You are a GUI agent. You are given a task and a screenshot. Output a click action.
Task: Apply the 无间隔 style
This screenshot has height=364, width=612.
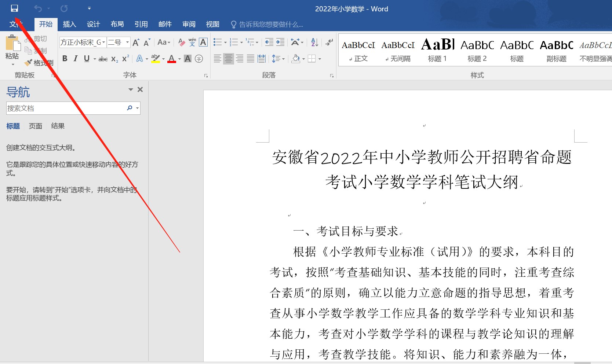tap(398, 51)
